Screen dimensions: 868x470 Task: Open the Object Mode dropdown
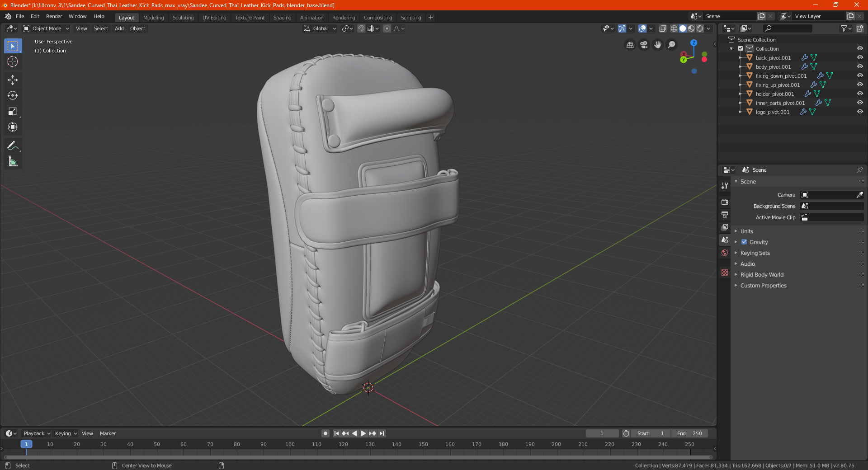point(46,28)
